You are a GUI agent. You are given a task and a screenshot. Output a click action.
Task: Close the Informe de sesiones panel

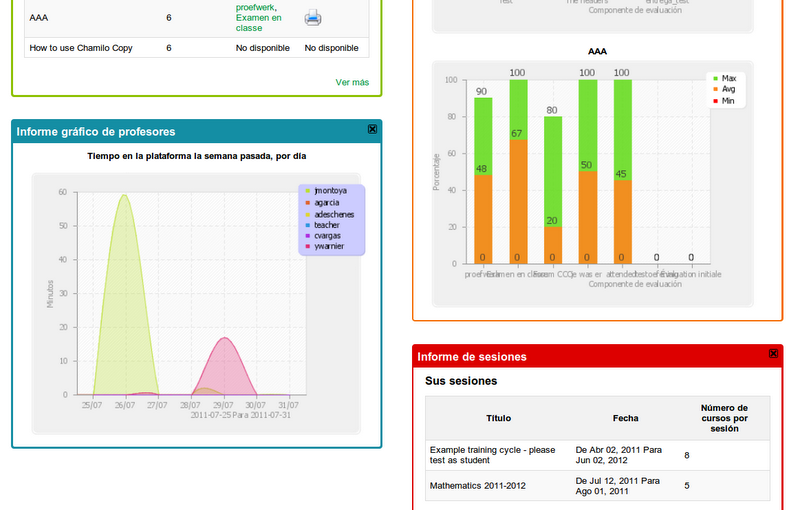[x=773, y=354]
